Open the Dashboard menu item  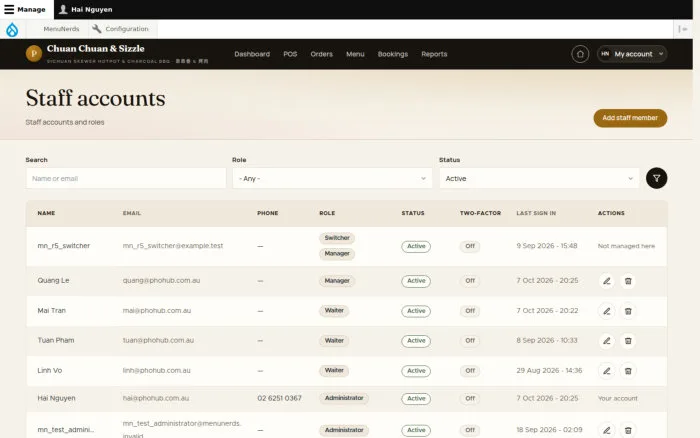252,54
